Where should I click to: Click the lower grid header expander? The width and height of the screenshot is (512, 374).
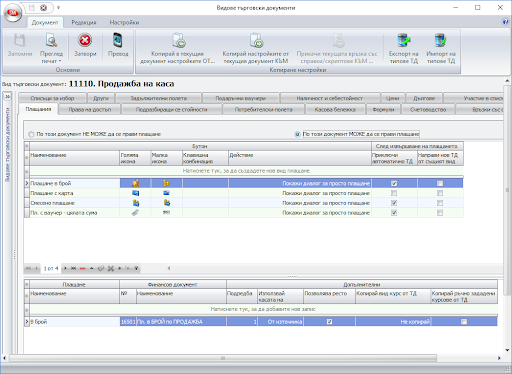pyautogui.click(x=27, y=284)
